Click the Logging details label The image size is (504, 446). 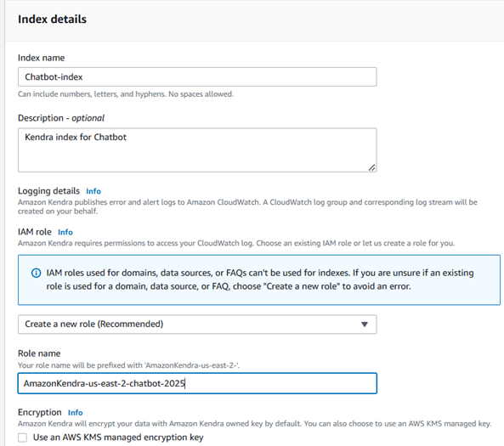tap(48, 191)
